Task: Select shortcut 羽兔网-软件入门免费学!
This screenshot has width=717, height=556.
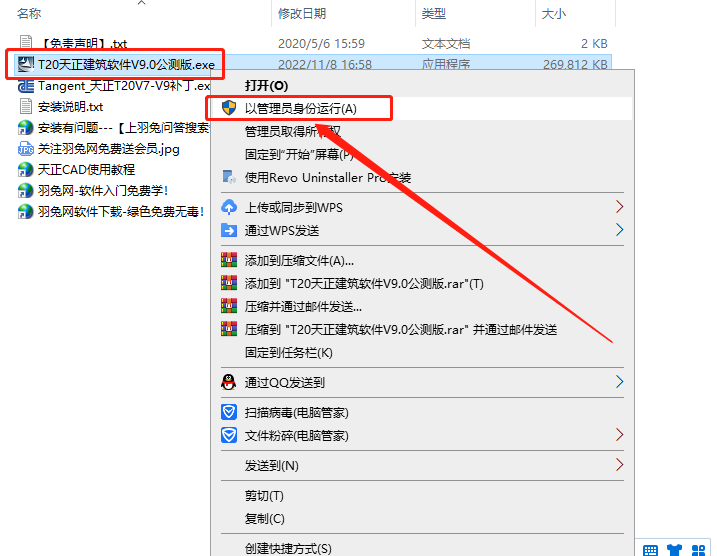Action: pyautogui.click(x=103, y=191)
